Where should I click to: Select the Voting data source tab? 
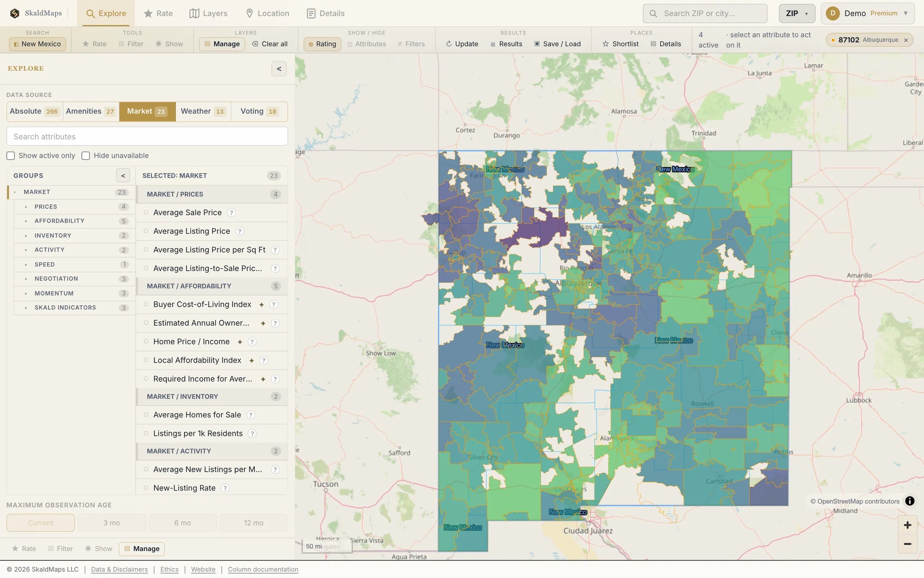click(x=259, y=111)
